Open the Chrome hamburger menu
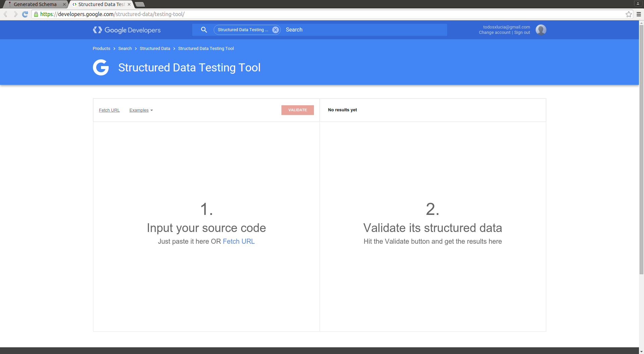The height and width of the screenshot is (354, 644). pyautogui.click(x=639, y=14)
